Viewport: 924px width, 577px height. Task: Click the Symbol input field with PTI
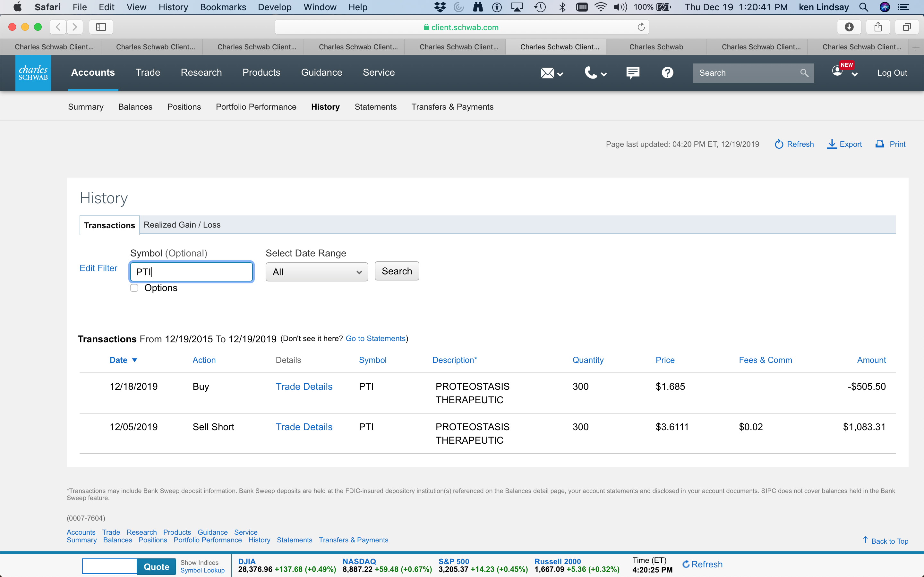coord(191,272)
